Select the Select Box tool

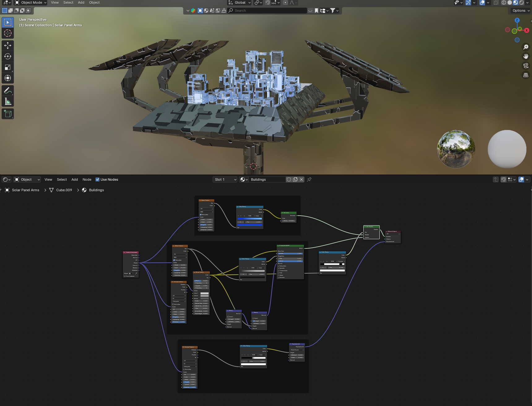tap(8, 22)
